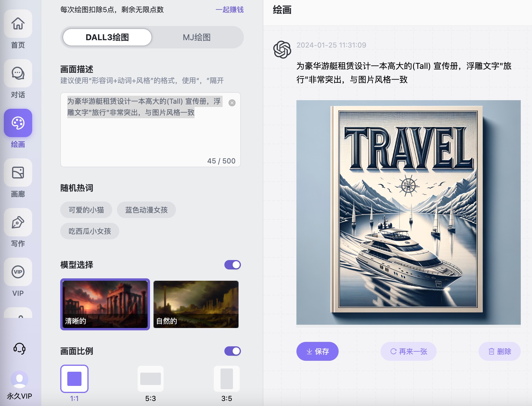Screen dimensions: 532x406
Task: Click the 随机热词 heading
Action: pyautogui.click(x=77, y=188)
